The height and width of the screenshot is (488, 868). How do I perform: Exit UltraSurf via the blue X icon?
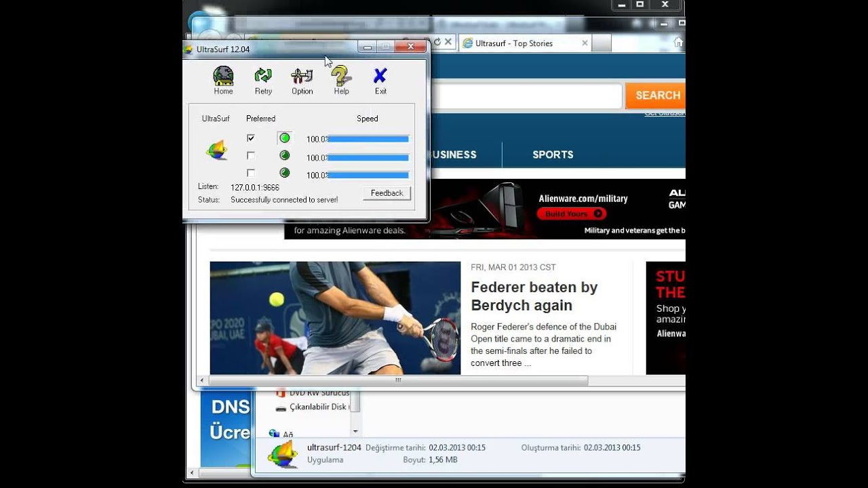click(380, 80)
